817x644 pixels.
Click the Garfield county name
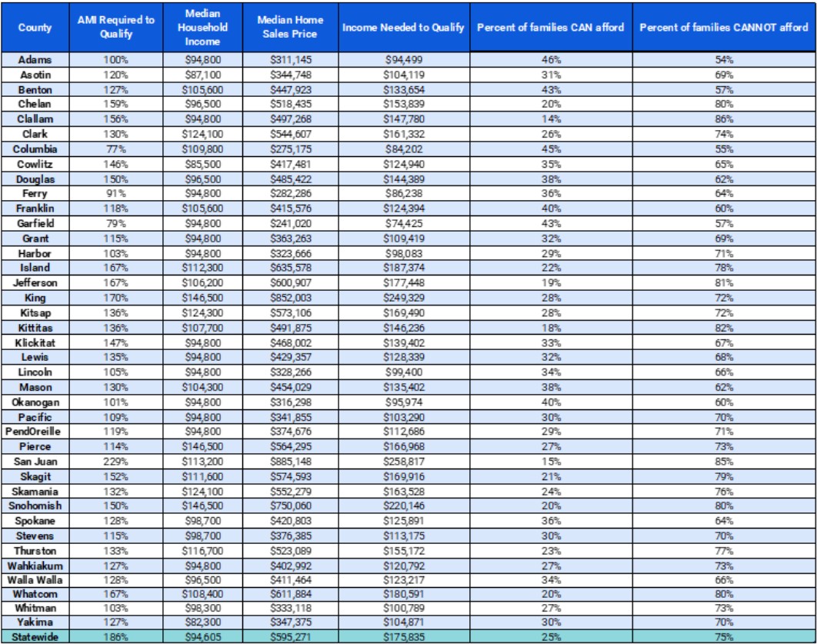pyautogui.click(x=35, y=224)
